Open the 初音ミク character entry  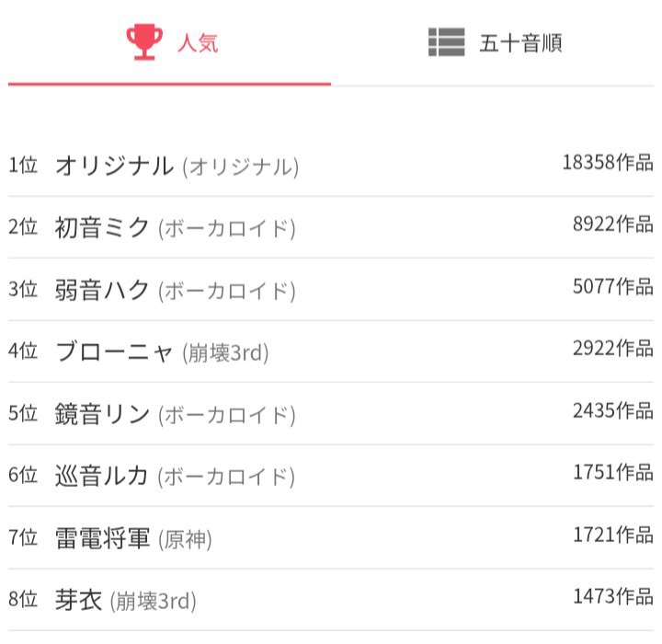[102, 228]
